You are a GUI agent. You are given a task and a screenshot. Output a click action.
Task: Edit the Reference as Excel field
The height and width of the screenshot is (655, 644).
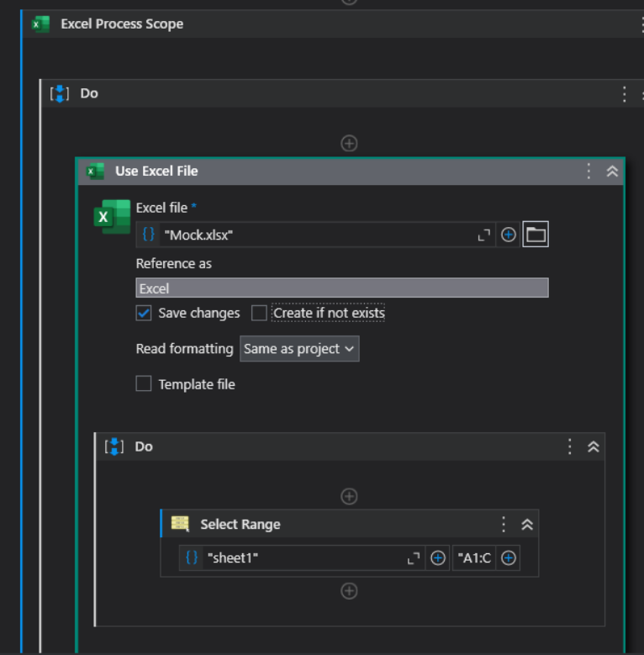[x=342, y=288]
